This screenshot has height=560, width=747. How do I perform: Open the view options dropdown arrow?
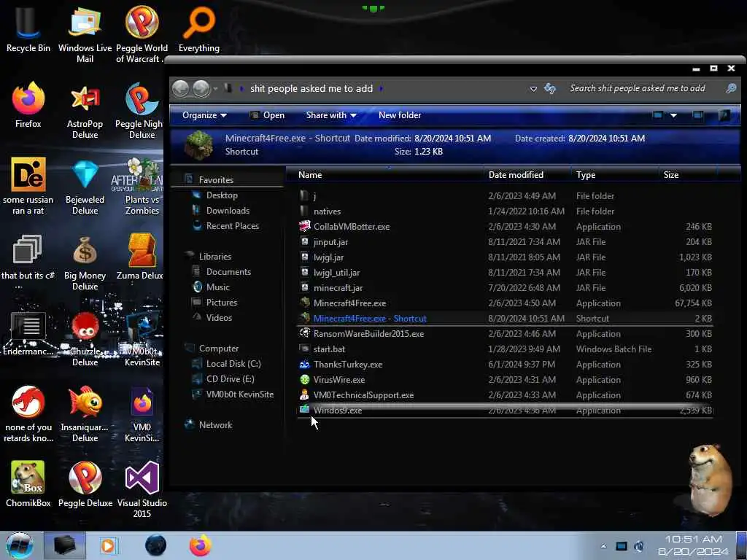click(673, 115)
